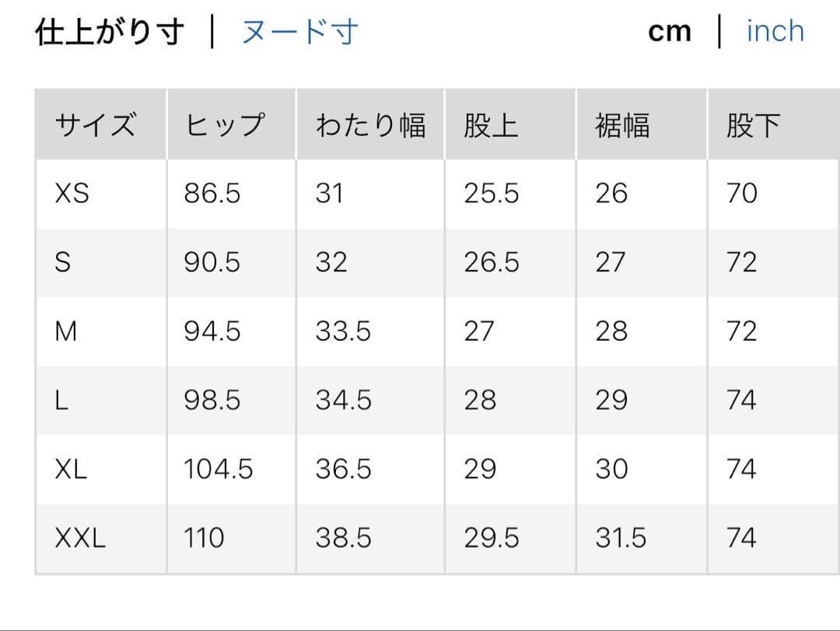Click the 104.5 hip value for XL
Screen dimensions: 840x631
click(219, 469)
